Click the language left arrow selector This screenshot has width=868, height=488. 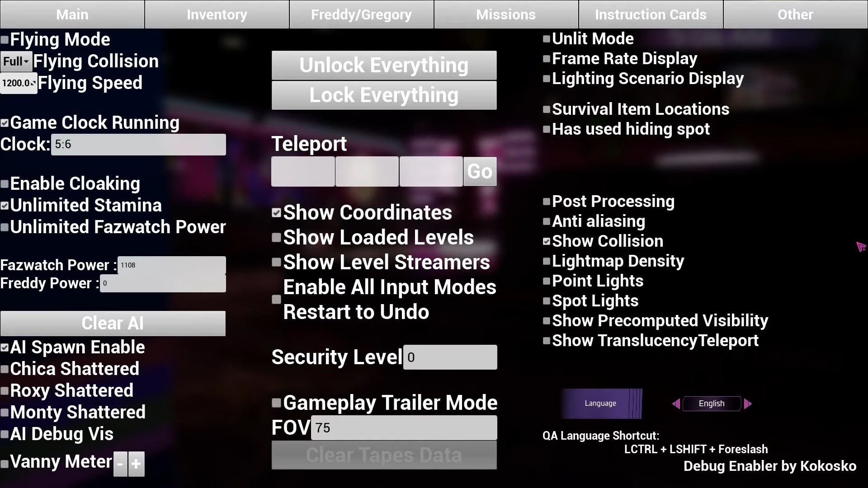[x=677, y=404]
